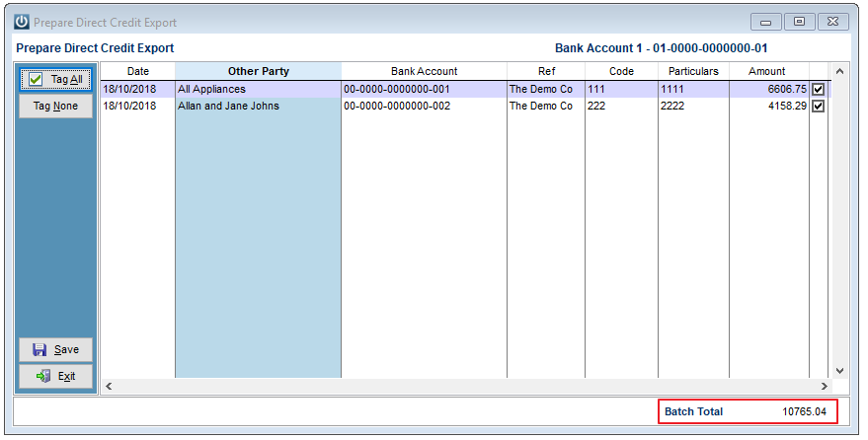868x440 pixels.
Task: Select the All Appliances cell
Action: (x=258, y=89)
